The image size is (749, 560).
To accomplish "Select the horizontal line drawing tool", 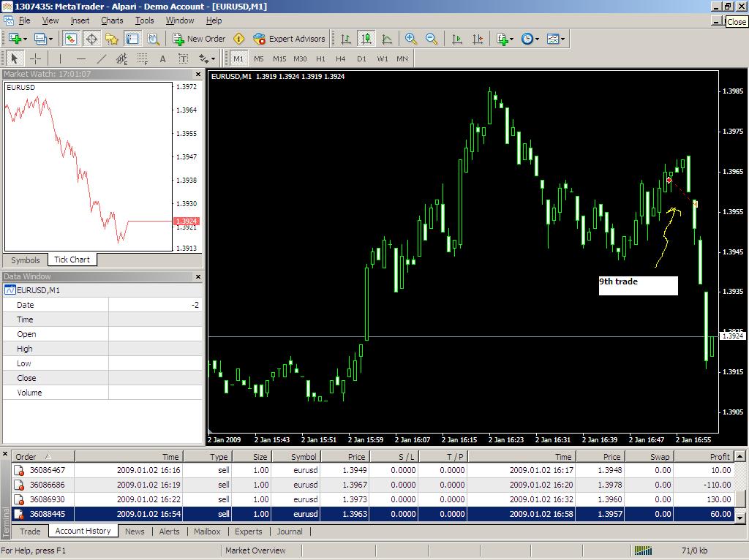I will pos(80,58).
